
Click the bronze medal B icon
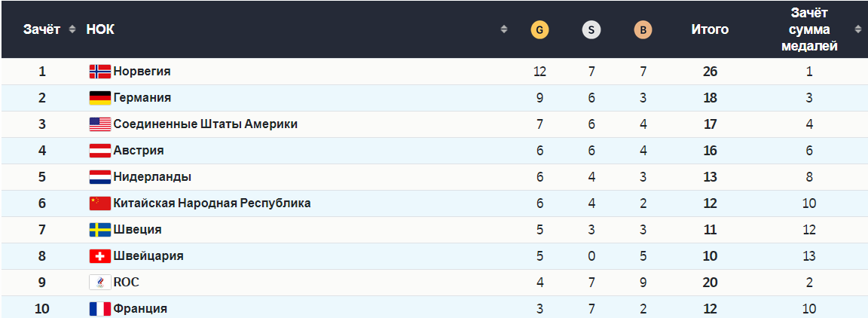tap(643, 30)
